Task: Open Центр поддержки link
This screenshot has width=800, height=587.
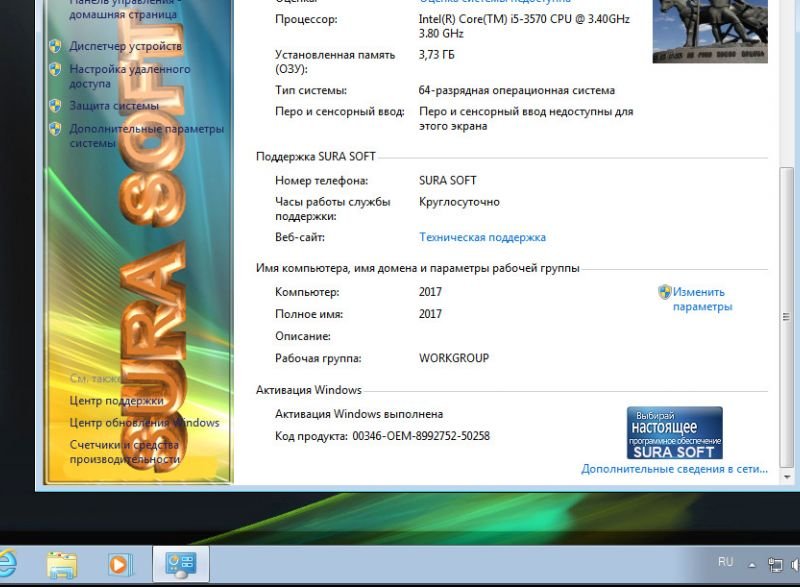Action: (116, 401)
